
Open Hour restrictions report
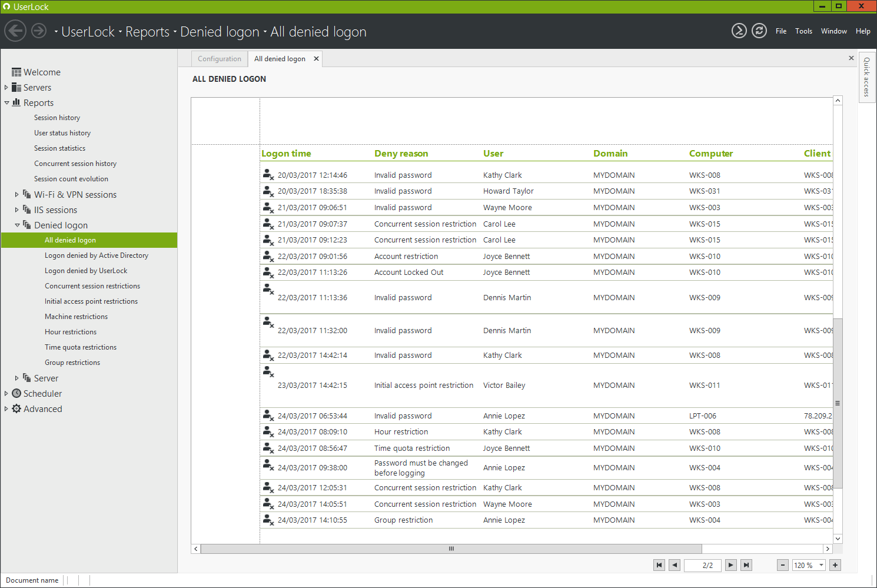point(71,332)
